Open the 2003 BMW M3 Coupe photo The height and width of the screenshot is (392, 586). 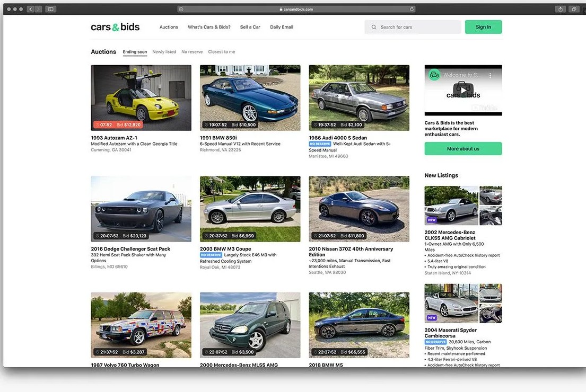click(x=250, y=209)
